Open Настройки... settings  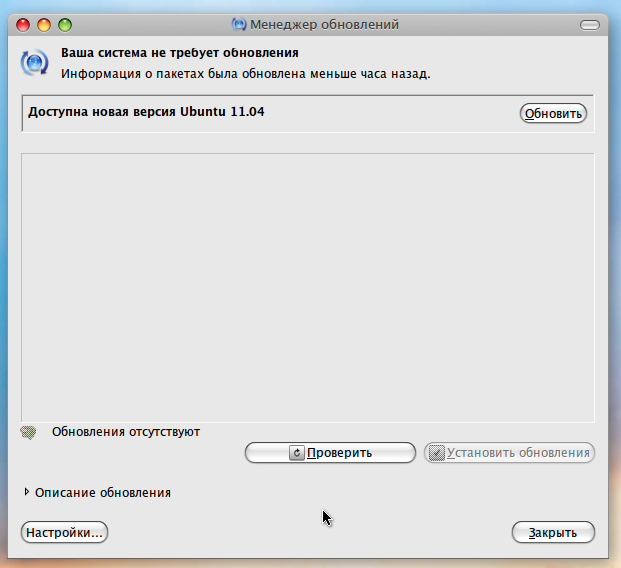64,532
